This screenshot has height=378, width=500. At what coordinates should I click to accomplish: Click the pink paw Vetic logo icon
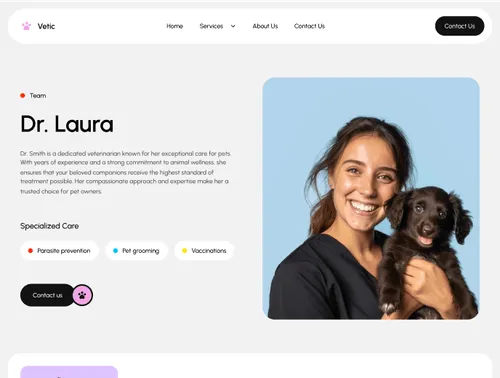click(26, 26)
